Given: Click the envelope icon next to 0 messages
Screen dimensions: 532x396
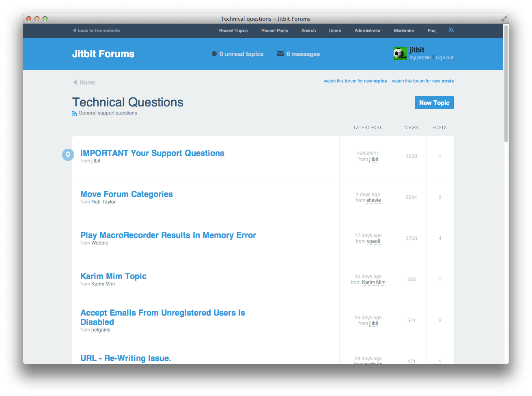Looking at the screenshot, I should coord(280,53).
